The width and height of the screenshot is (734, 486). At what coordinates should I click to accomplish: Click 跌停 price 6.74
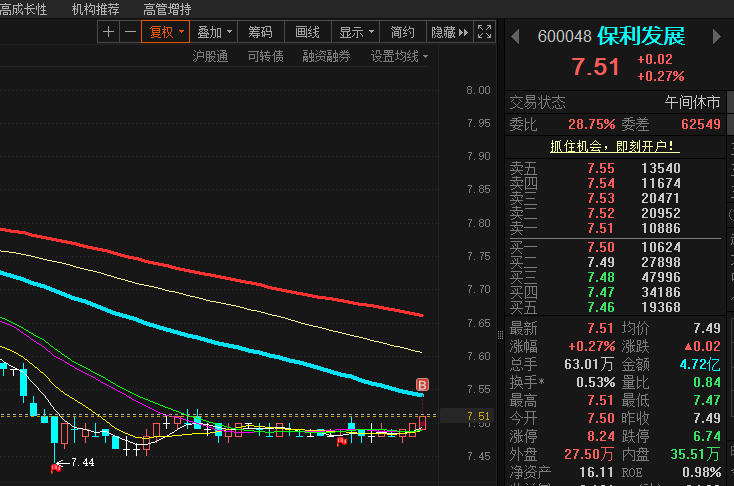[x=707, y=436]
